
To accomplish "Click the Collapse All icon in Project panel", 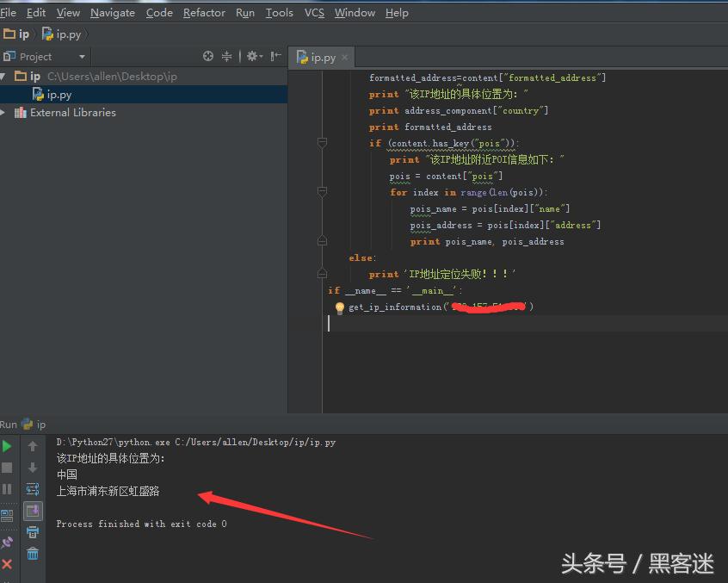I will coord(227,57).
